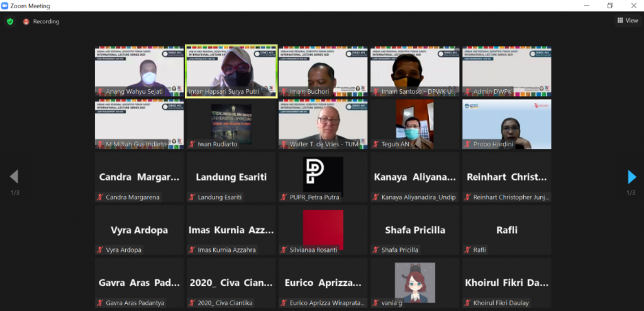Click muted mic icon on Rafli tile
Viewport: 644px width, 311px height.
point(467,250)
